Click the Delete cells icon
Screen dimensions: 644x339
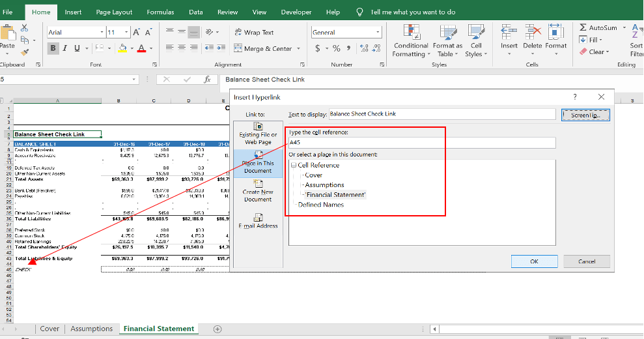tap(532, 33)
